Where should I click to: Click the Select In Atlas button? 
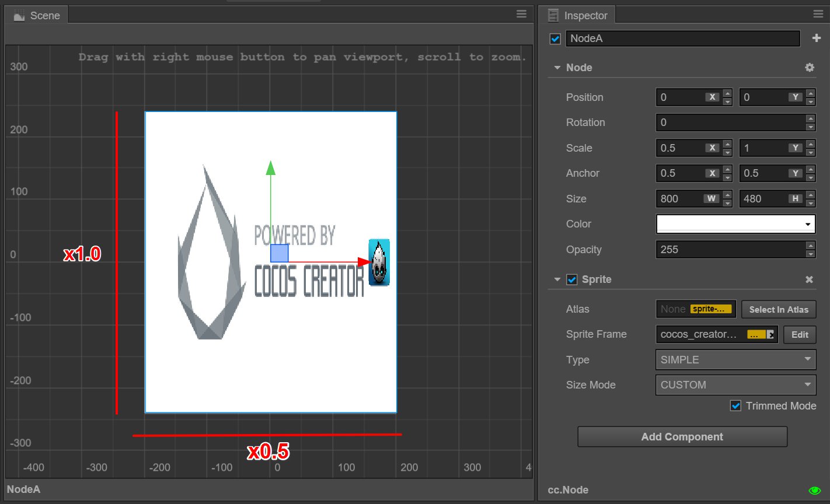pyautogui.click(x=779, y=310)
